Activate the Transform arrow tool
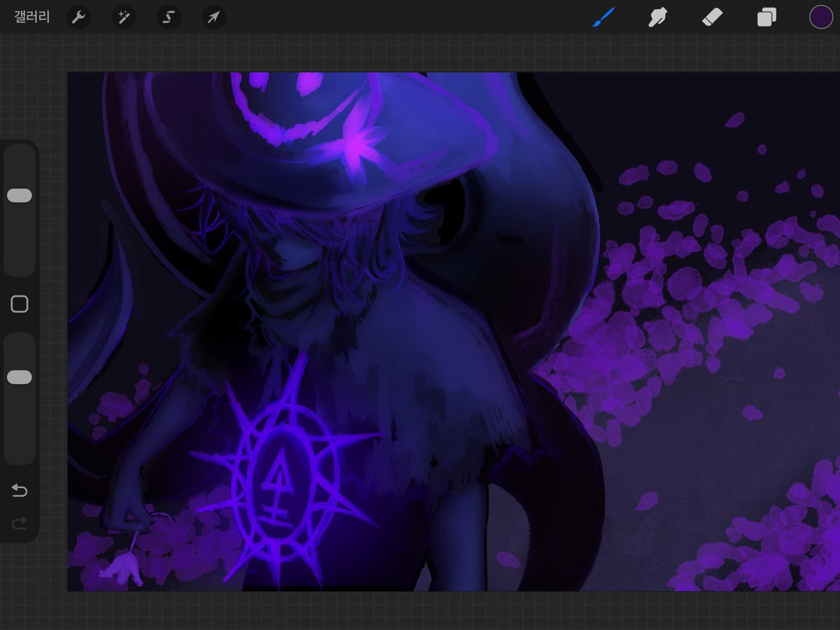The image size is (840, 630). point(213,17)
